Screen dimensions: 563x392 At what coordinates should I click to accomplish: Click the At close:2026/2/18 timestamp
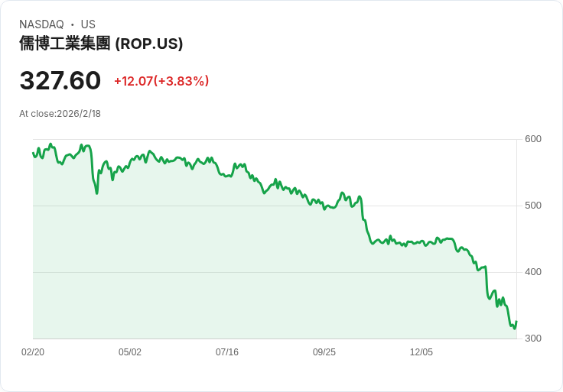(x=60, y=114)
